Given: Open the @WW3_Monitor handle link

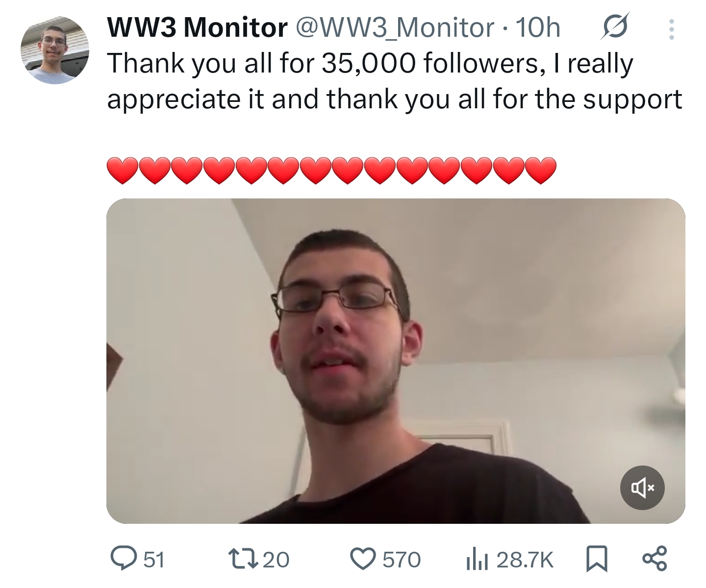Looking at the screenshot, I should point(394,27).
